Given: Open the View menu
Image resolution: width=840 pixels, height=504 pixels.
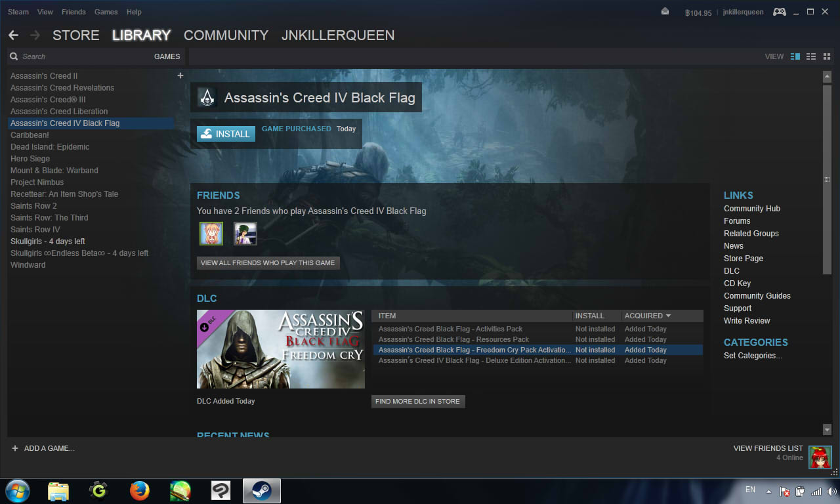Looking at the screenshot, I should [45, 12].
